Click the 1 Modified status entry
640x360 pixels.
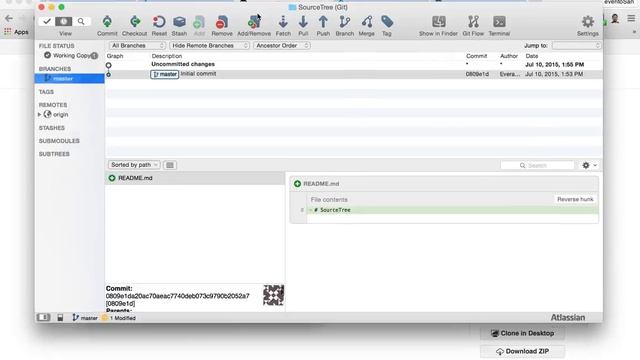pyautogui.click(x=118, y=318)
